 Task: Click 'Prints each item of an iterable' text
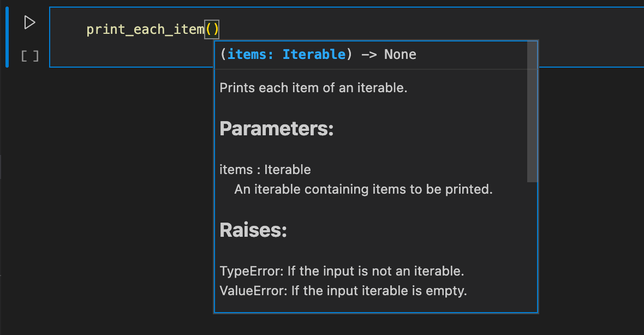[x=313, y=88]
